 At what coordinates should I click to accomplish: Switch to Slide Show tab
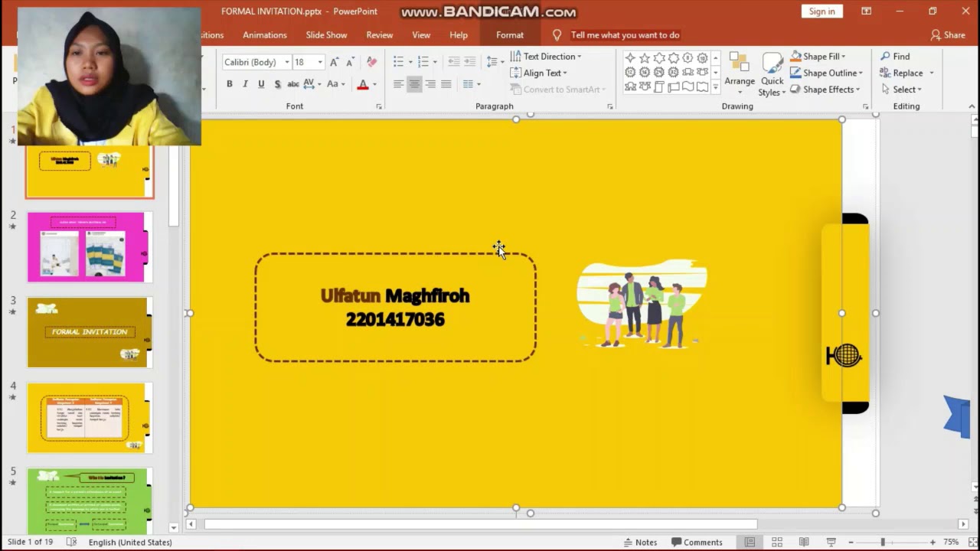pos(326,35)
